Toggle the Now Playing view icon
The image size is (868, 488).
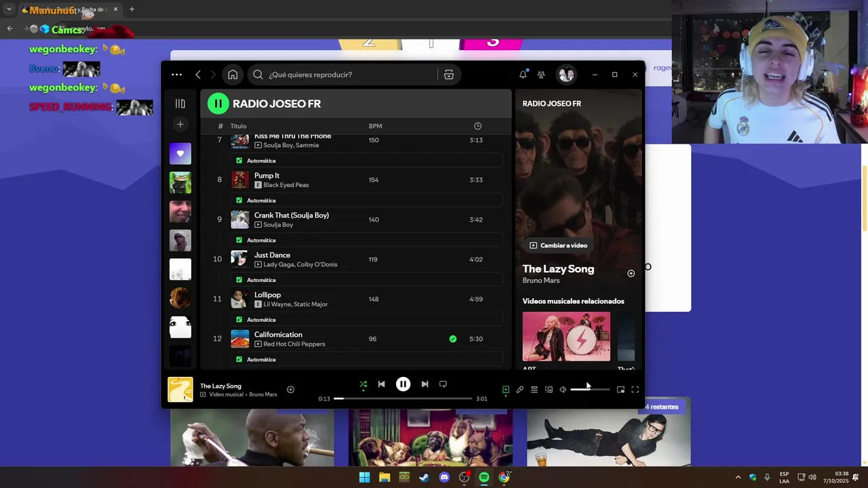[505, 390]
